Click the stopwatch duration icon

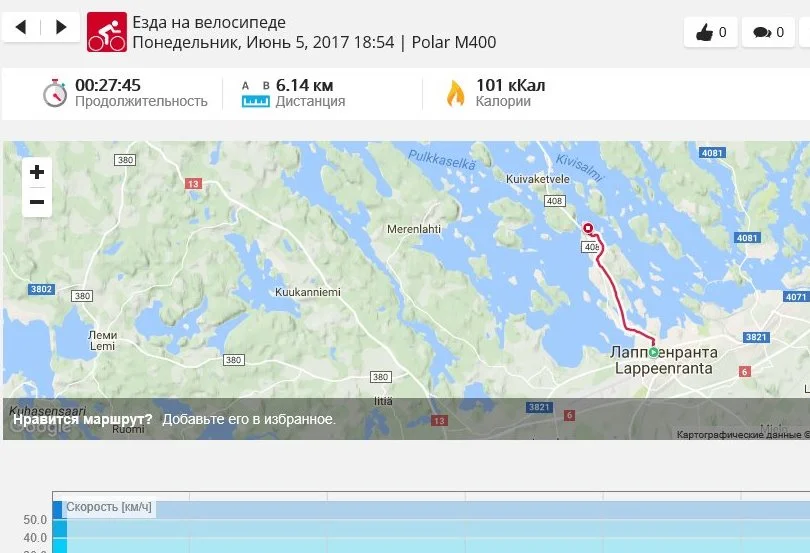click(55, 93)
